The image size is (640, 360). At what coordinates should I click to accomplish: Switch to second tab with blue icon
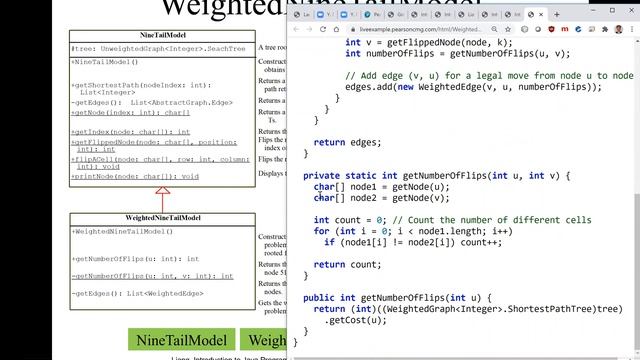click(x=325, y=15)
